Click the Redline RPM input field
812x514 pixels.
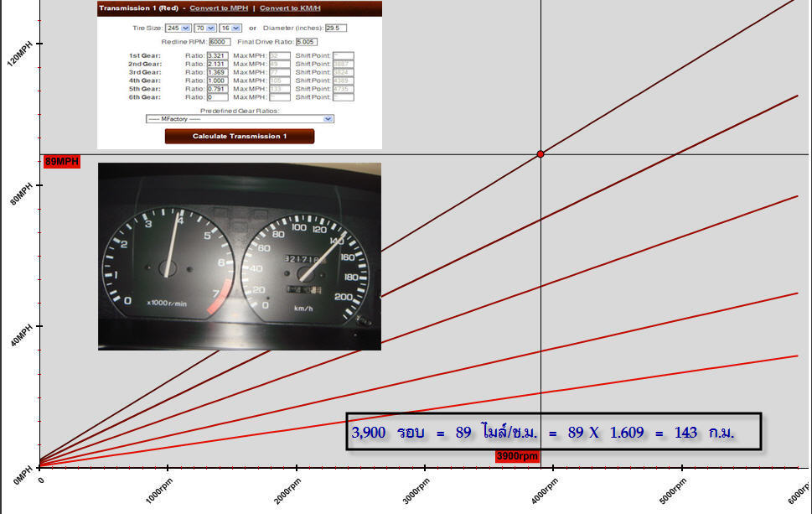[220, 41]
